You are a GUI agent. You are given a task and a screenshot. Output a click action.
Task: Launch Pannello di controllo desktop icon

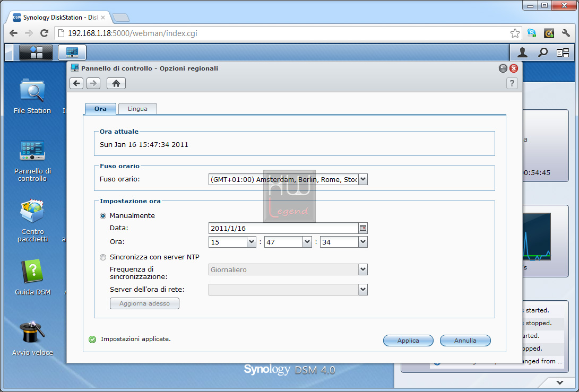click(x=32, y=161)
